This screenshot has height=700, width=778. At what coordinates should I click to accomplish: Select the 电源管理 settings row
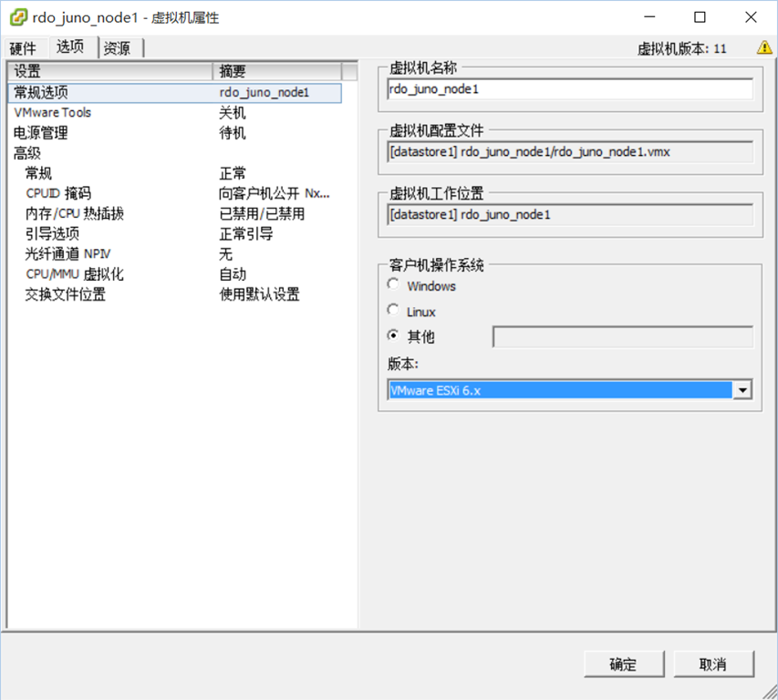tap(175, 133)
